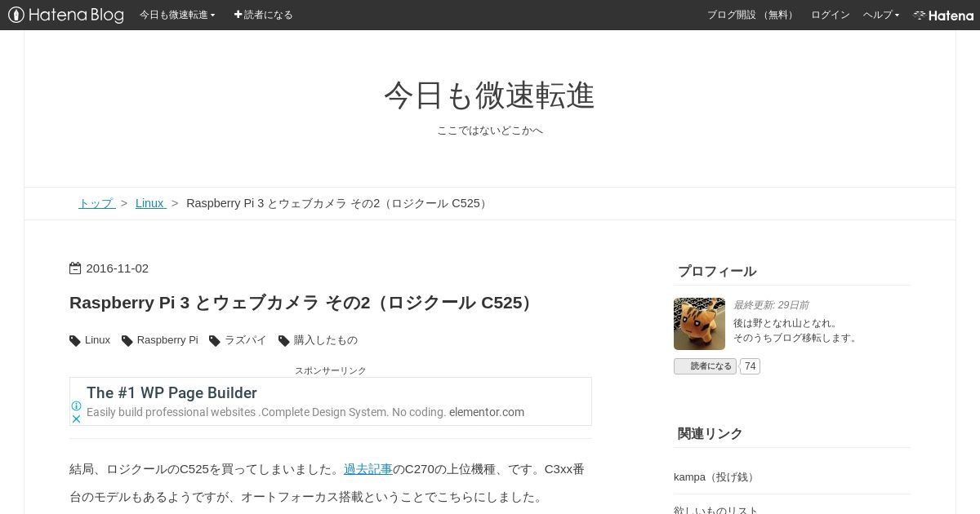This screenshot has height=514, width=980.
Task: Click the ad info icon
Action: coord(76,405)
